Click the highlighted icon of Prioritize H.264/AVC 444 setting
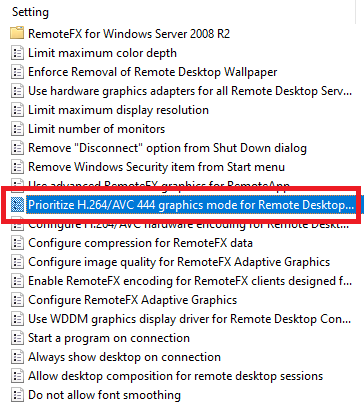Image resolution: width=364 pixels, height=409 pixels. (17, 205)
